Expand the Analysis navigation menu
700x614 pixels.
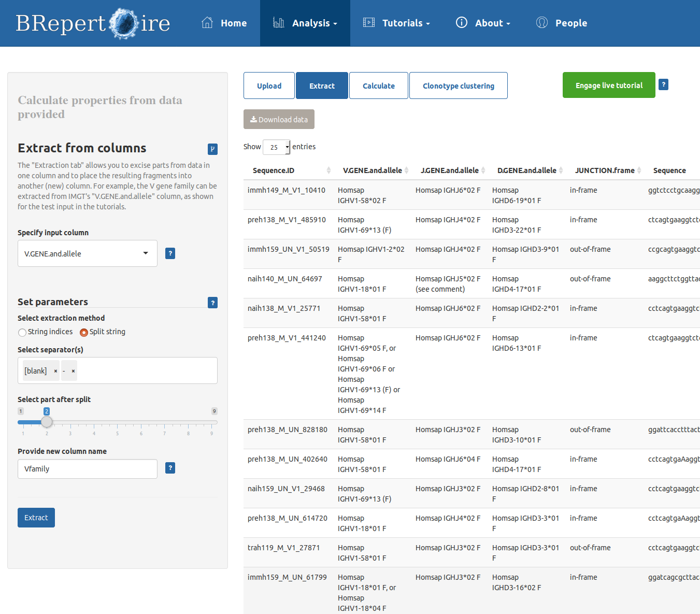point(305,23)
